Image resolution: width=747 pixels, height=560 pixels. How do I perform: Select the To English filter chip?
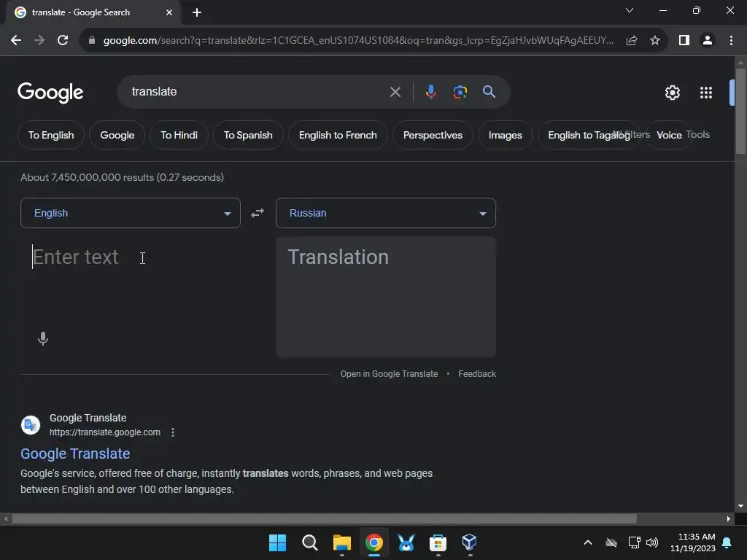click(51, 135)
